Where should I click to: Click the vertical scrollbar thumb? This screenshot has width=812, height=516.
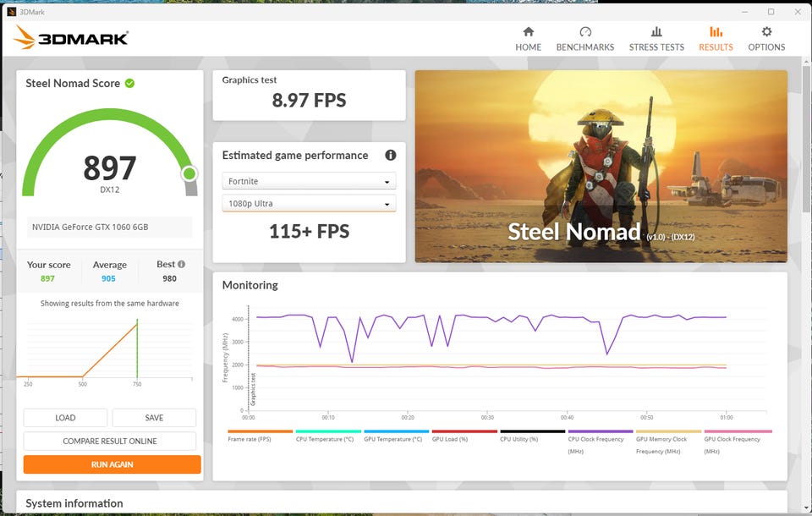806,139
